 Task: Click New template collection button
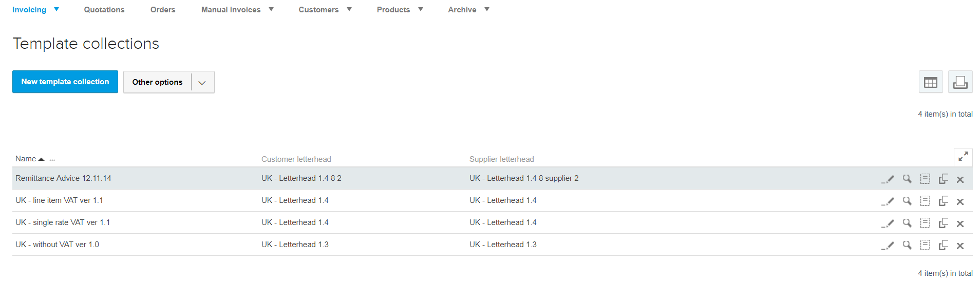click(65, 82)
